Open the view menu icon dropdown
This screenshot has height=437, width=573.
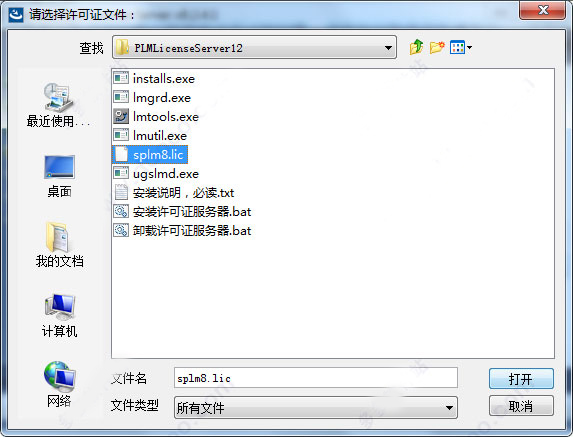[x=461, y=47]
